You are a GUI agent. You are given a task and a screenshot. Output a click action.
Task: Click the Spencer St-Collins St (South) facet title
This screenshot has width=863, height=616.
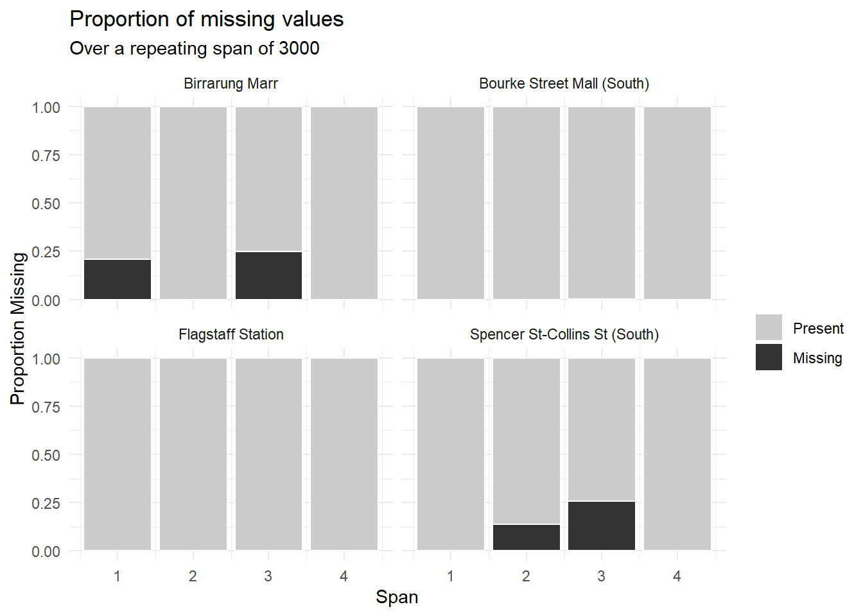(564, 334)
